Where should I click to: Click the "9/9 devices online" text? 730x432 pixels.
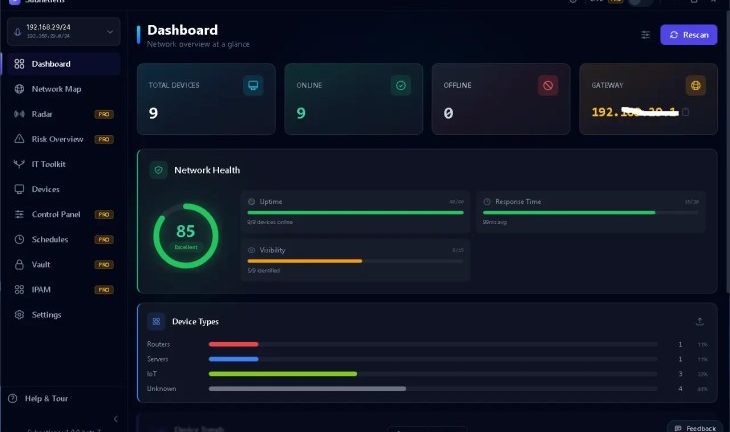(x=270, y=222)
